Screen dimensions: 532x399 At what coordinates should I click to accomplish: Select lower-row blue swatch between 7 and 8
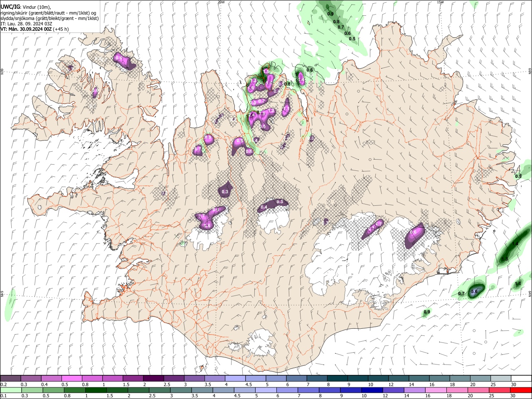[308, 390]
